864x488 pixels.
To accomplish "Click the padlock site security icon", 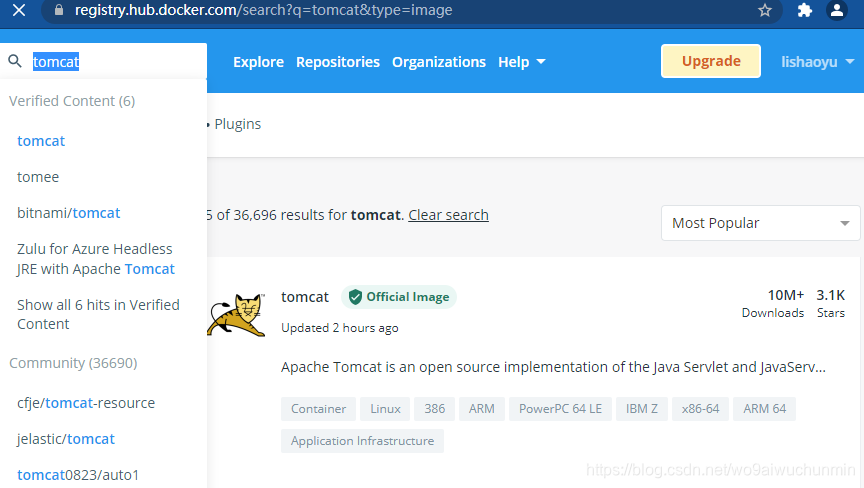I will pos(59,10).
